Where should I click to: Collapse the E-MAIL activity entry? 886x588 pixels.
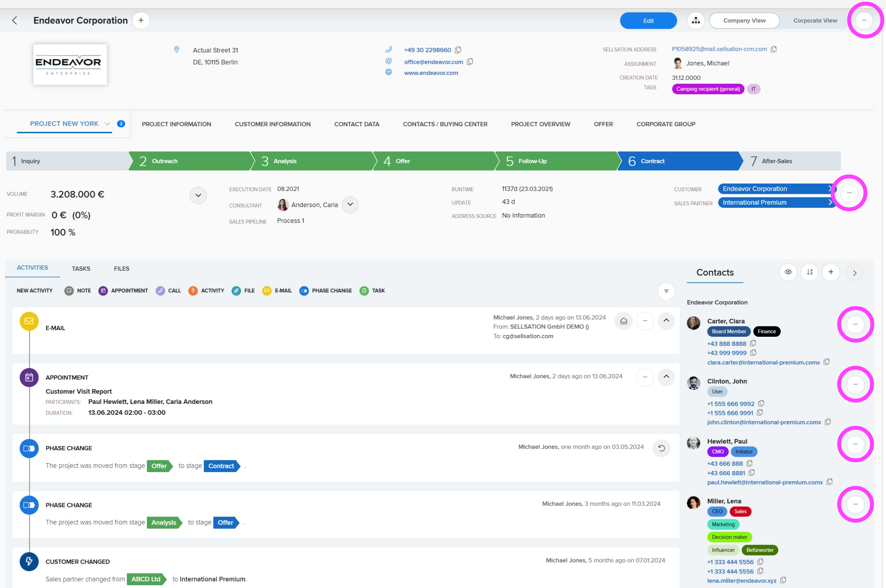point(666,321)
